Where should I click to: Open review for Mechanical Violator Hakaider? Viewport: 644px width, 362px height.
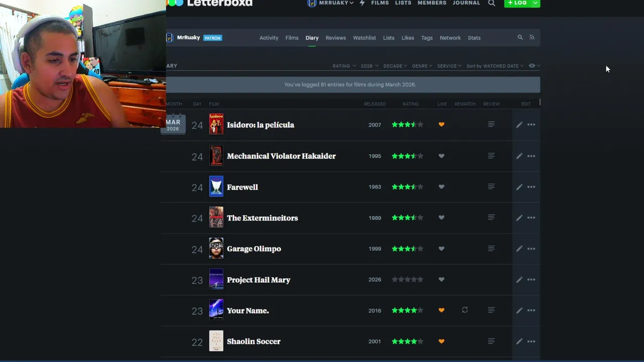click(x=492, y=156)
